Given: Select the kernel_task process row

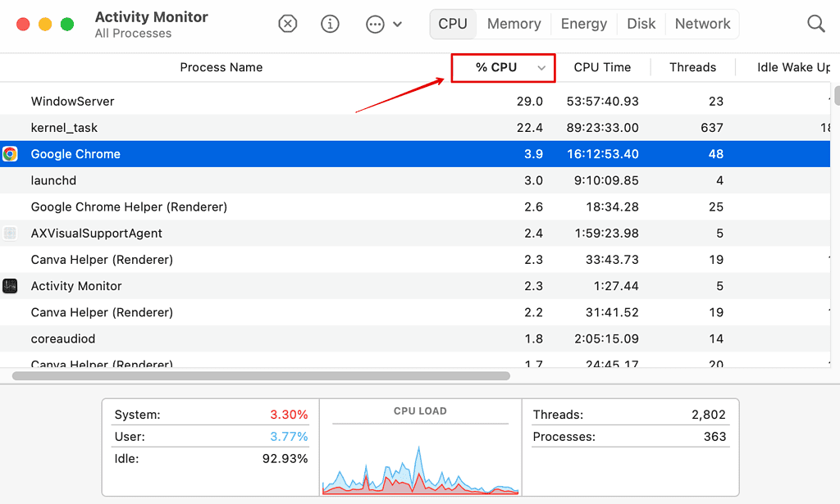Looking at the screenshot, I should (x=246, y=127).
